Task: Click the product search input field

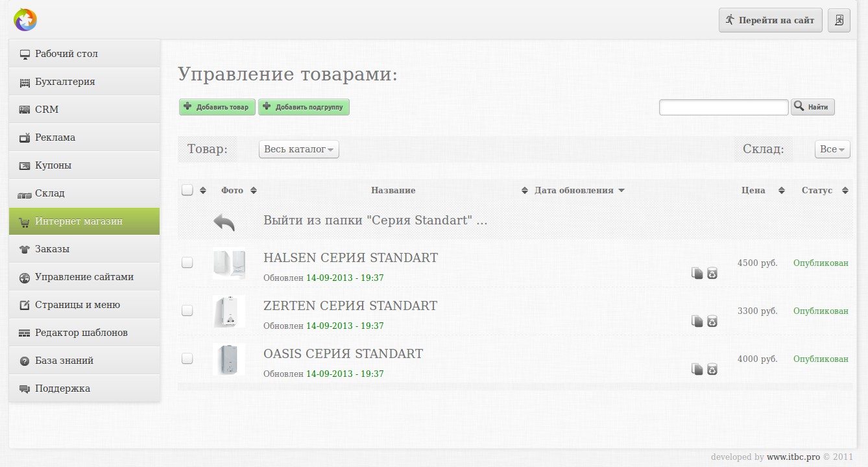Action: pyautogui.click(x=723, y=107)
